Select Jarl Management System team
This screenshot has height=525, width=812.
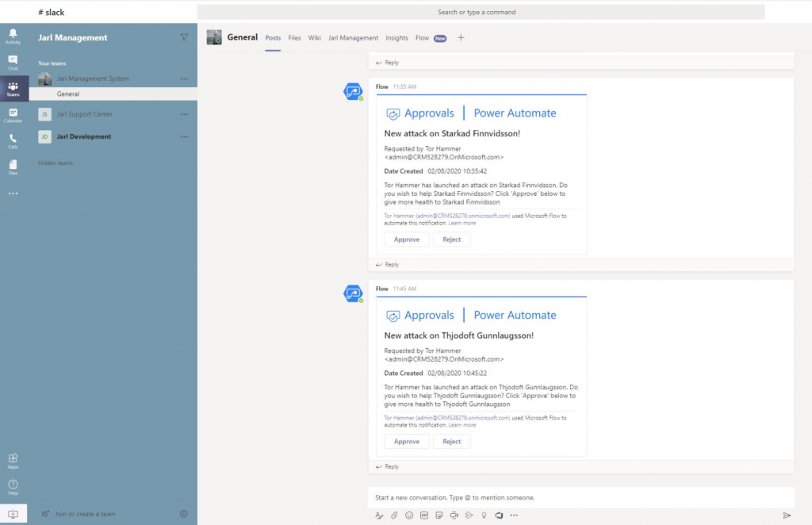pos(93,79)
